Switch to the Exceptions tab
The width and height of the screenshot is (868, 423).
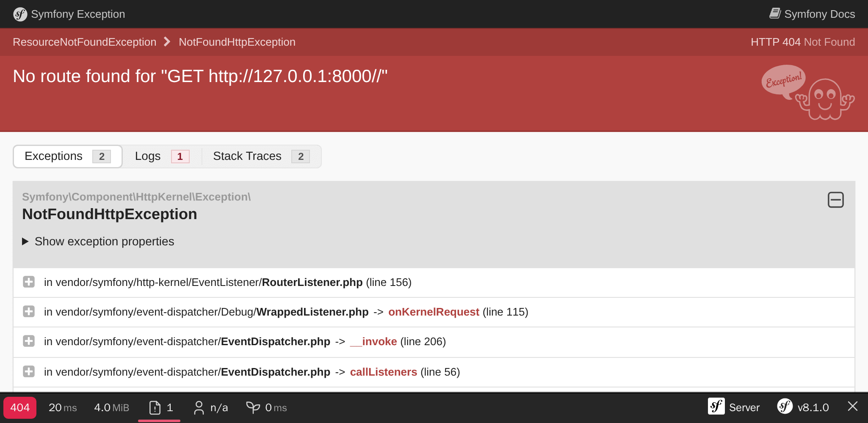coord(68,157)
